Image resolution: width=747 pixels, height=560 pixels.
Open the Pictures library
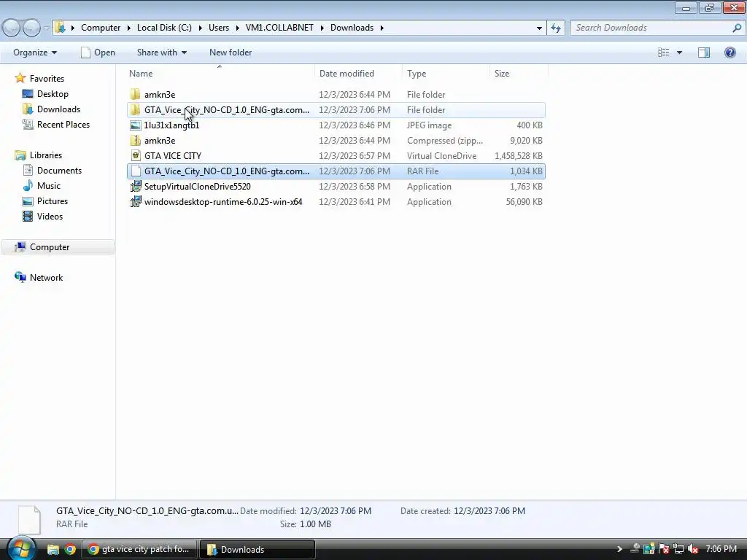click(x=53, y=201)
